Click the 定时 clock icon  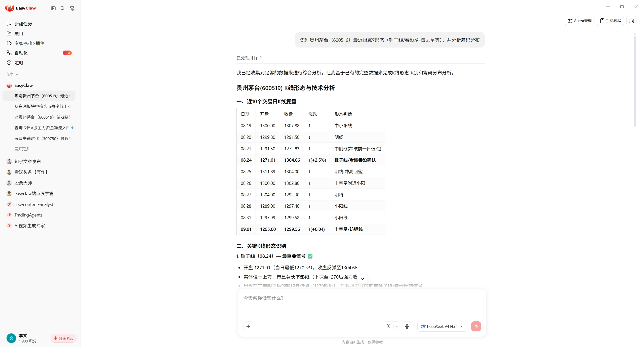click(9, 63)
